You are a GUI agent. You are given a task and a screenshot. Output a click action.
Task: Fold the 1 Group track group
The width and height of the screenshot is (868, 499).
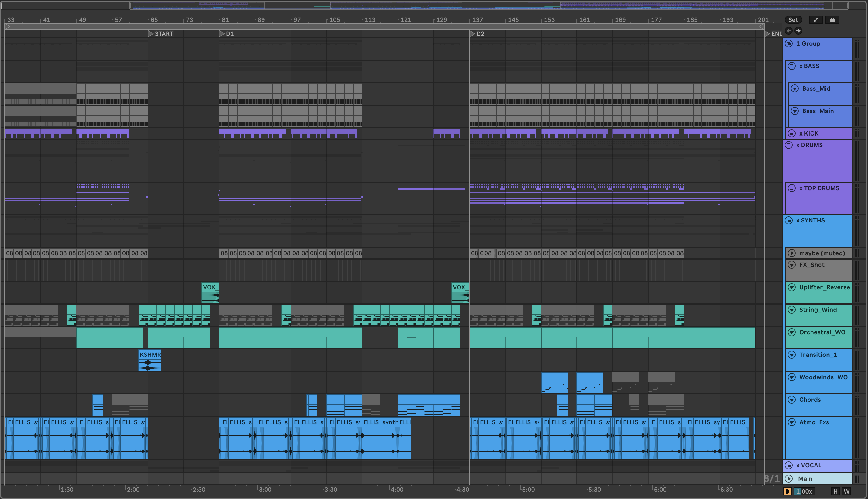click(x=788, y=43)
